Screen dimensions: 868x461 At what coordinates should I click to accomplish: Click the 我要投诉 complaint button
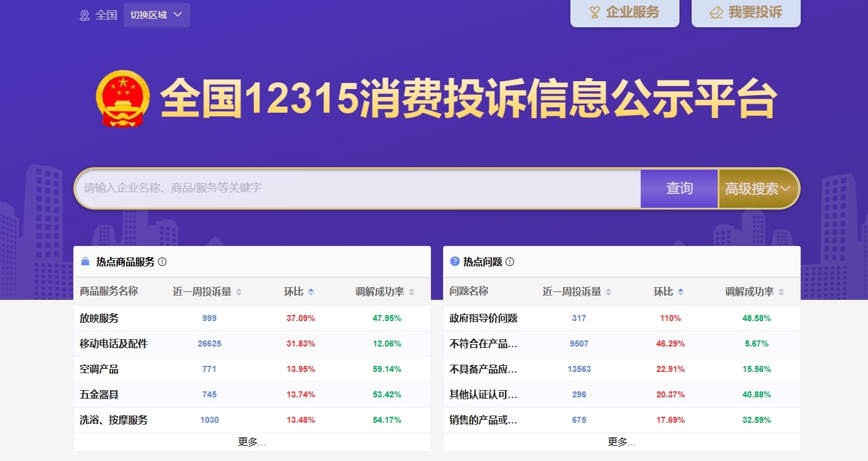746,13
